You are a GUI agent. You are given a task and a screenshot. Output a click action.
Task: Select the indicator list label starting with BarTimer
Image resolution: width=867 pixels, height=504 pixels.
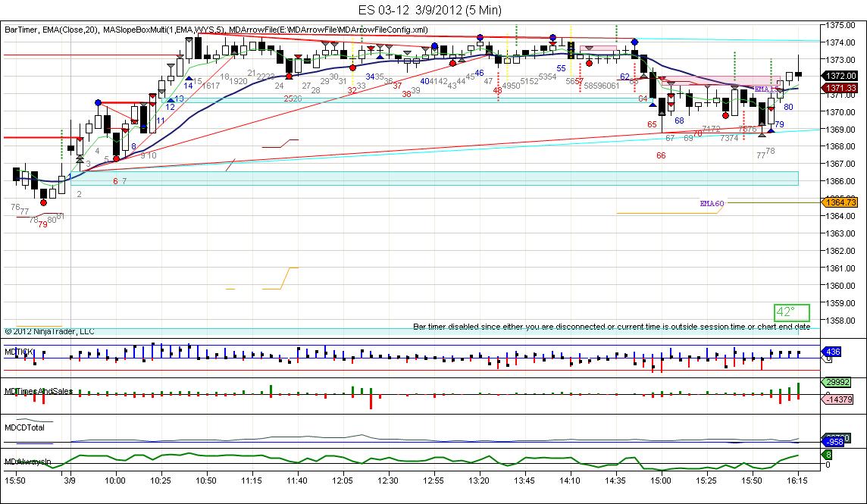[216, 30]
